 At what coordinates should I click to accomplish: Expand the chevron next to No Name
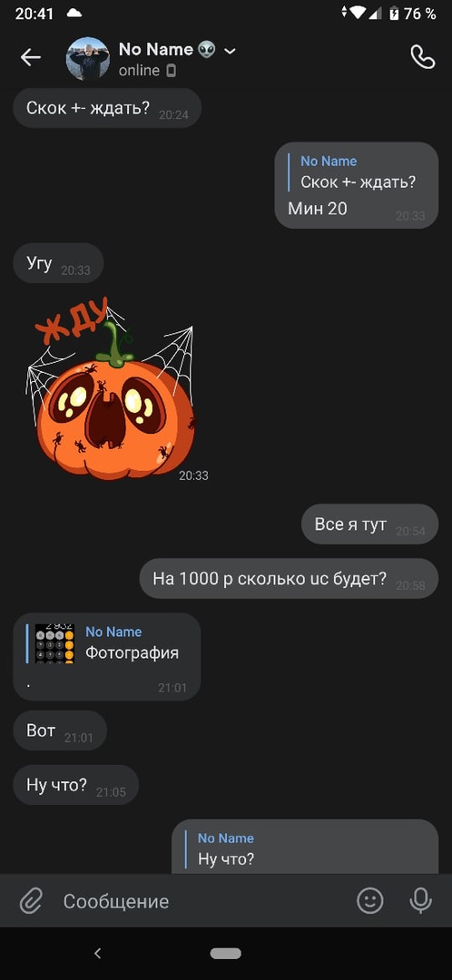230,51
